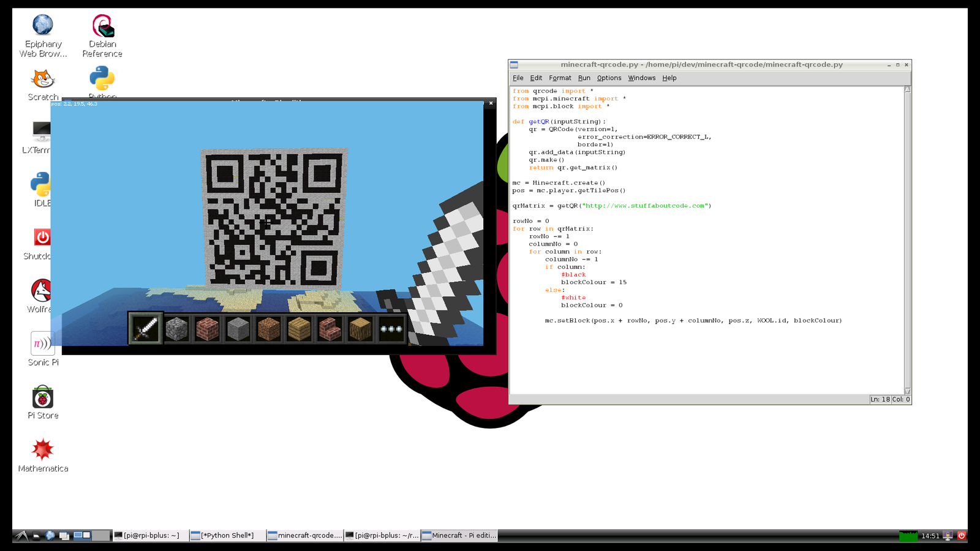Viewport: 980px width, 551px height.
Task: Open the LXDE start menu in taskbar
Action: click(x=21, y=536)
